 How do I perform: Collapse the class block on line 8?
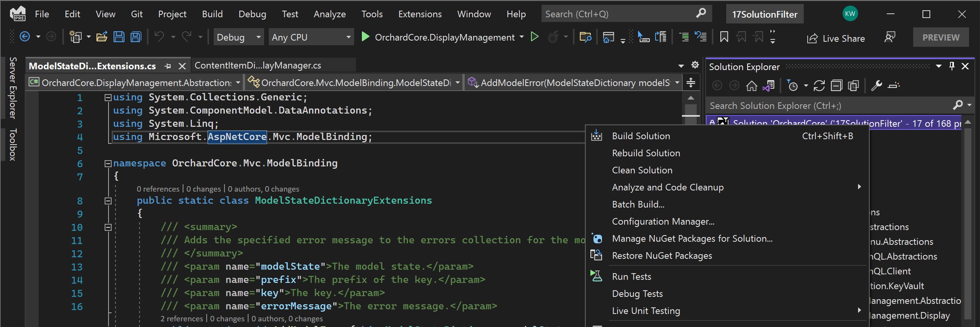108,201
